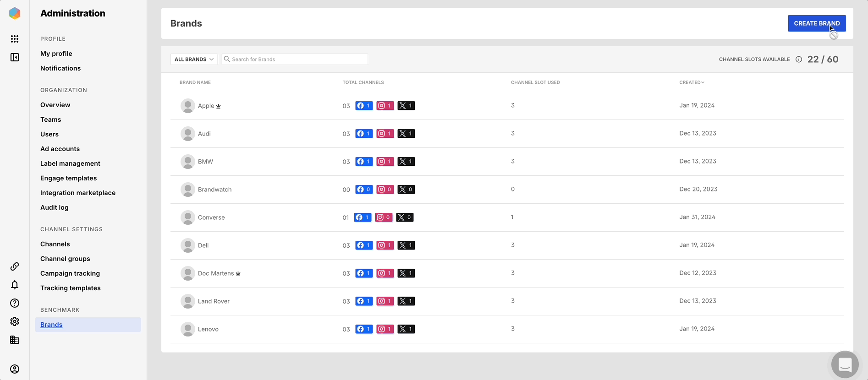The width and height of the screenshot is (868, 380).
Task: Open the BMW brand
Action: (x=205, y=162)
